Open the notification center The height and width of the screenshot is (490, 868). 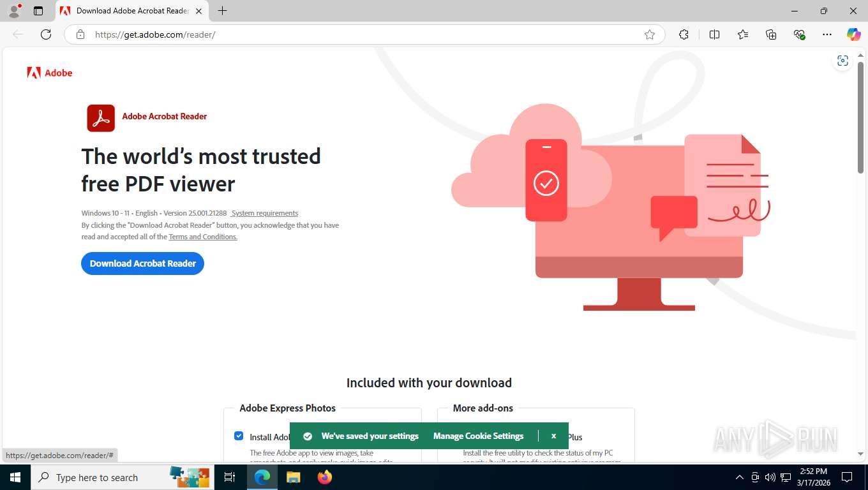[x=847, y=477]
